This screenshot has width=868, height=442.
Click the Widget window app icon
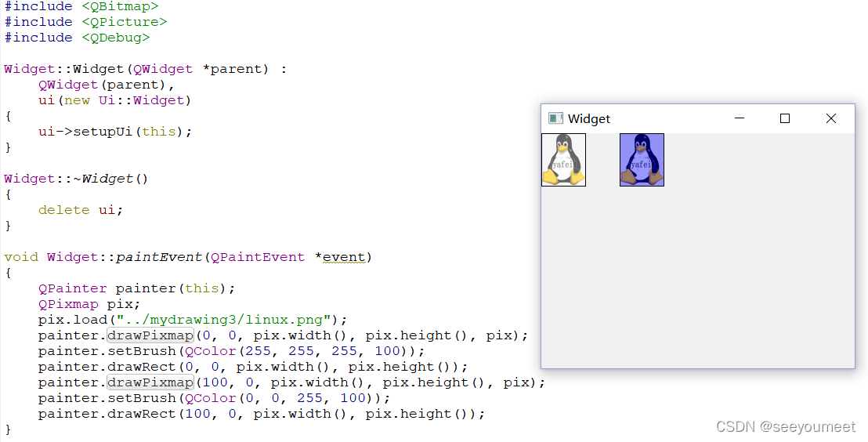tap(555, 118)
